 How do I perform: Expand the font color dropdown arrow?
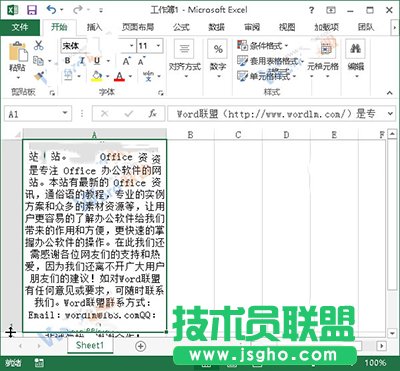click(x=130, y=76)
